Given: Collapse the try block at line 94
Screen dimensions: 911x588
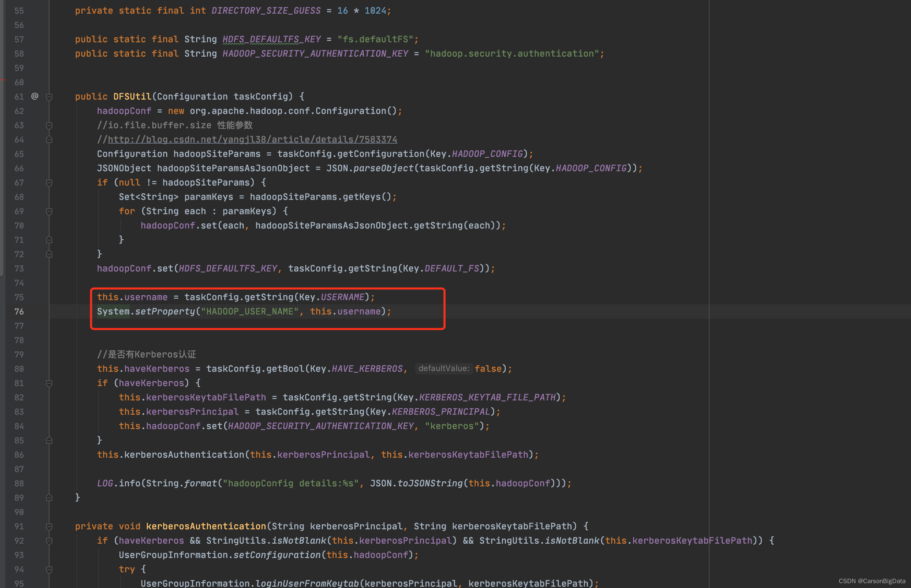Looking at the screenshot, I should pos(49,570).
